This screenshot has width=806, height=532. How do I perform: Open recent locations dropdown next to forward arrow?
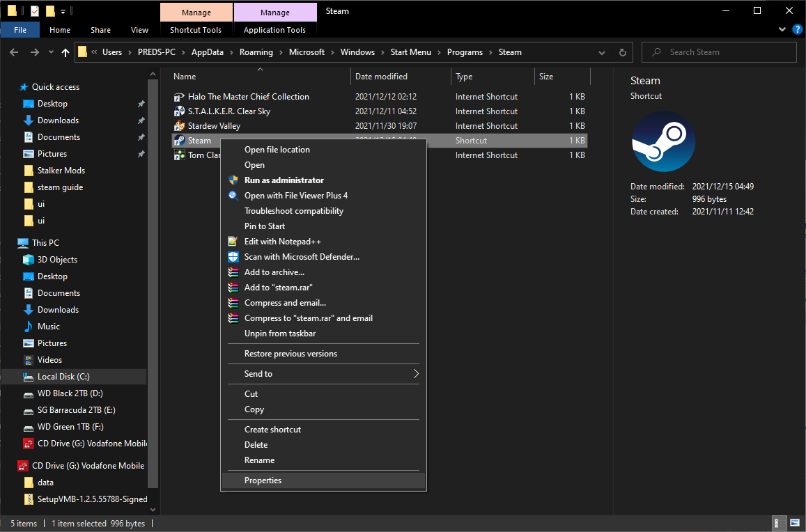tap(51, 52)
